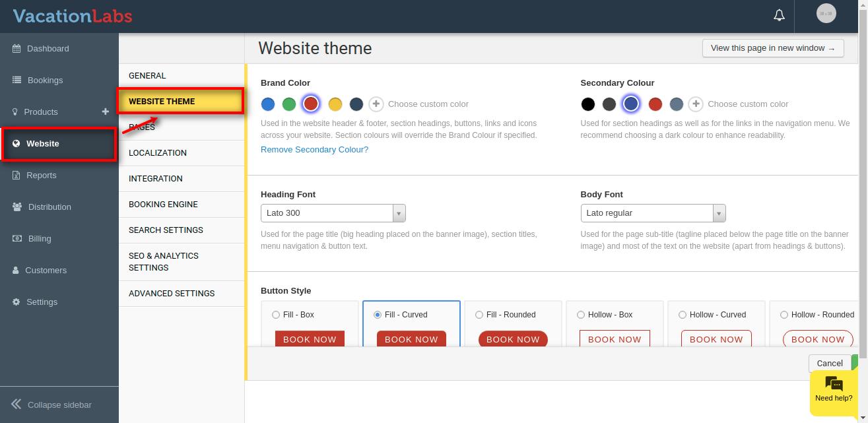
Task: Expand the Products sidebar section
Action: click(x=41, y=112)
